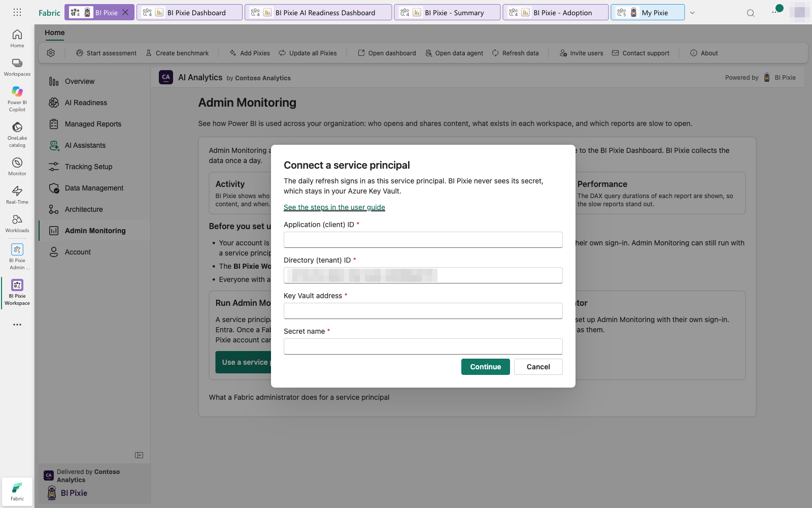812x508 pixels.
Task: Open See the steps in the user guide link
Action: tap(334, 207)
